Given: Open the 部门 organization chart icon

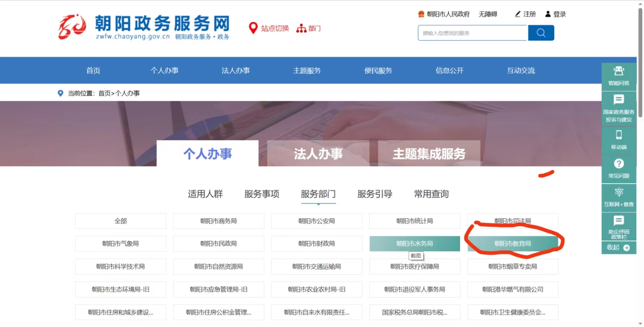Looking at the screenshot, I should tap(301, 28).
